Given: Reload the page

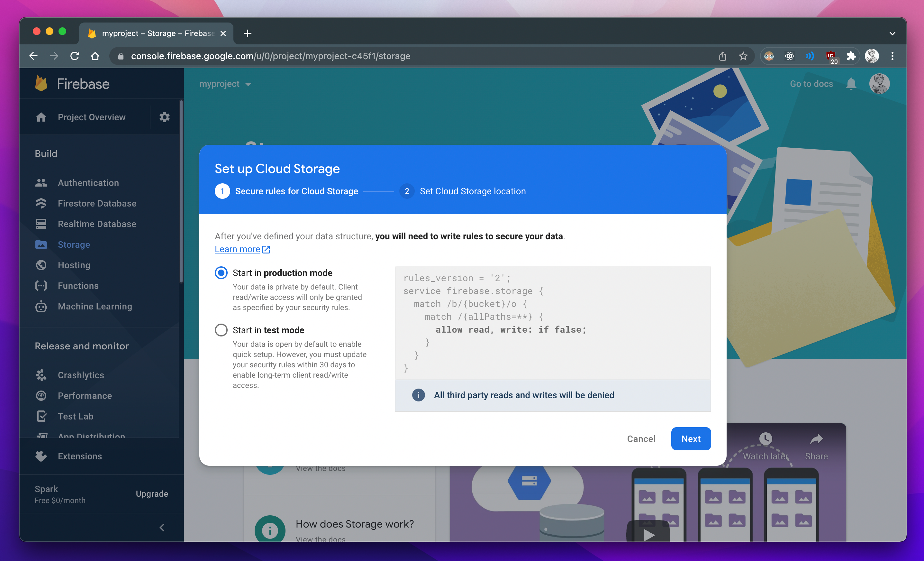Looking at the screenshot, I should (75, 56).
